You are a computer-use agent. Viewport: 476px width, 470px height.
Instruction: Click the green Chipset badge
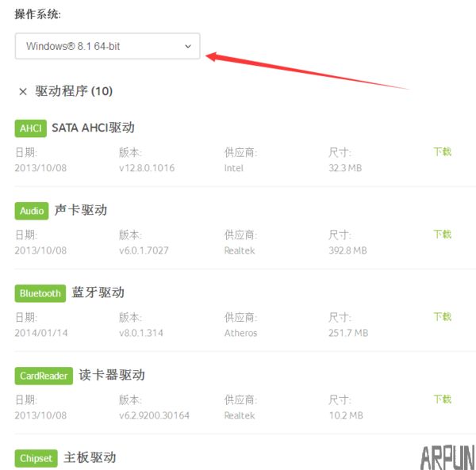click(x=36, y=458)
